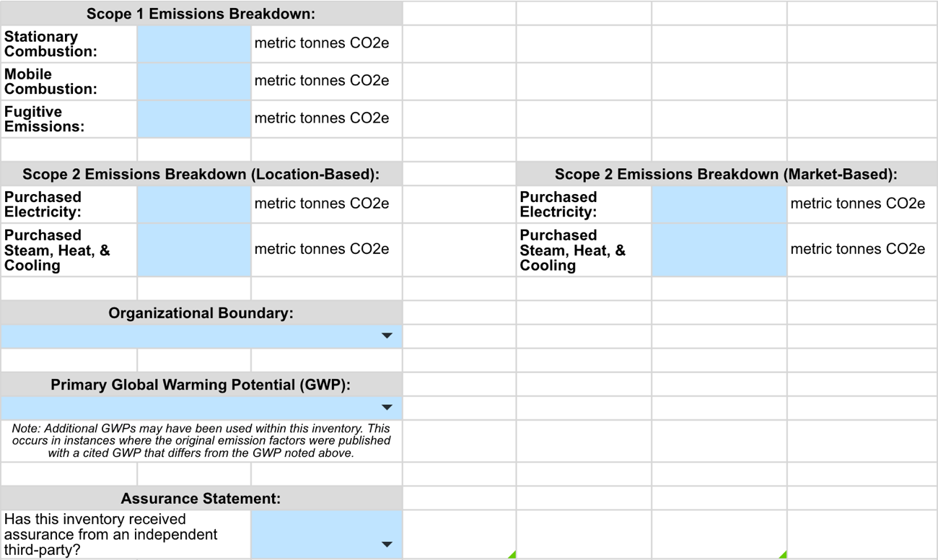The height and width of the screenshot is (560, 938).
Task: Select Scope 2 Emissions Breakdown (Market-Based) header
Action: 727,174
